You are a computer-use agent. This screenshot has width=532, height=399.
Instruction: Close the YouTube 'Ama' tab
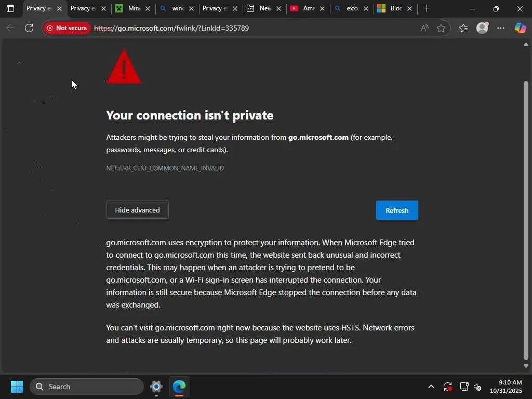[x=322, y=9]
